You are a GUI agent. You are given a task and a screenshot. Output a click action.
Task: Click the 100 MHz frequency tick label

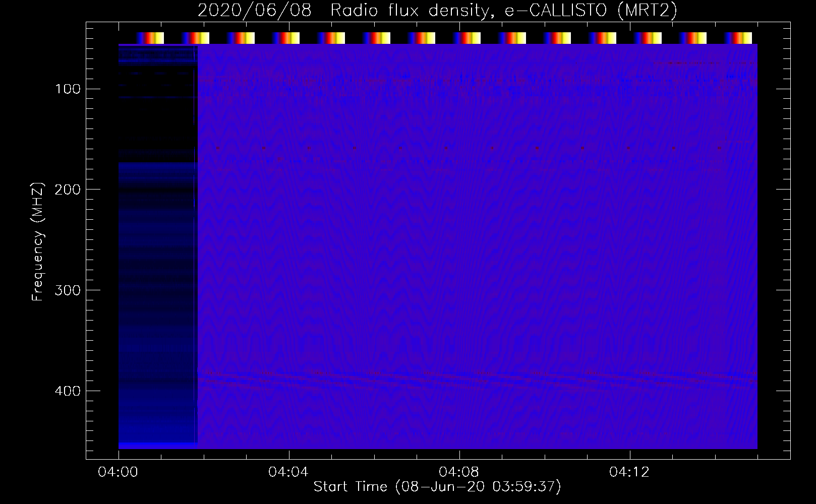coord(68,89)
